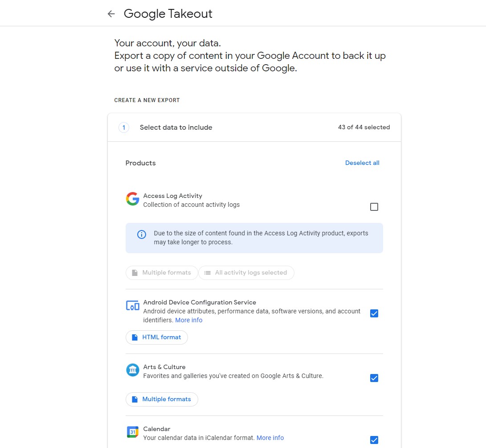This screenshot has width=486, height=448.
Task: Click the Google logo for Access Log Activity
Action: [132, 199]
